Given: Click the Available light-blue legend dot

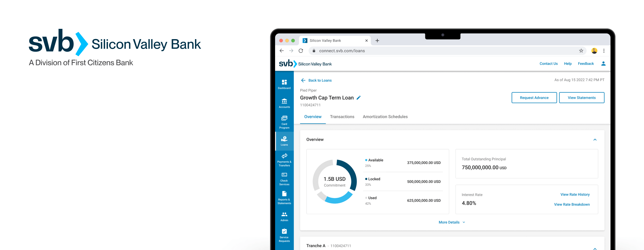Looking at the screenshot, I should click(366, 160).
